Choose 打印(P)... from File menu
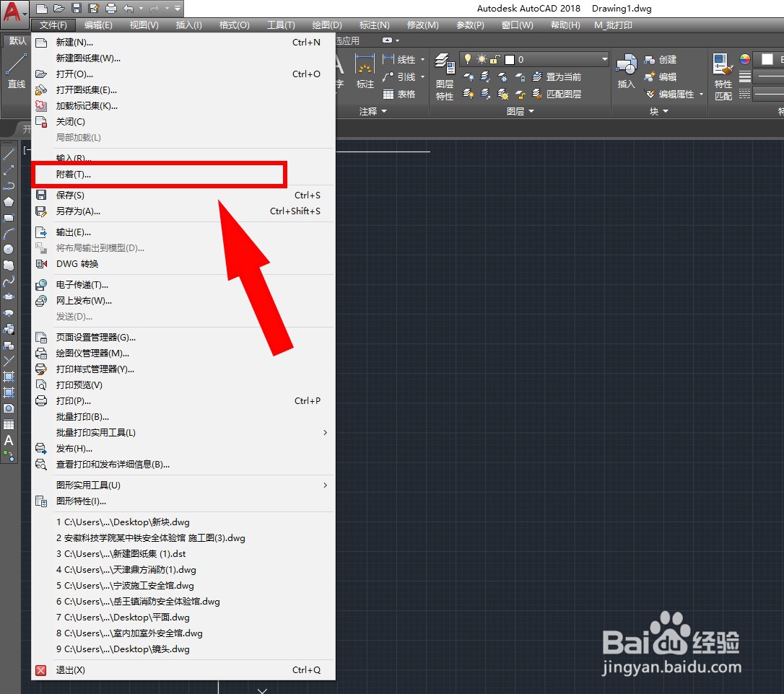The height and width of the screenshot is (694, 784). [183, 400]
